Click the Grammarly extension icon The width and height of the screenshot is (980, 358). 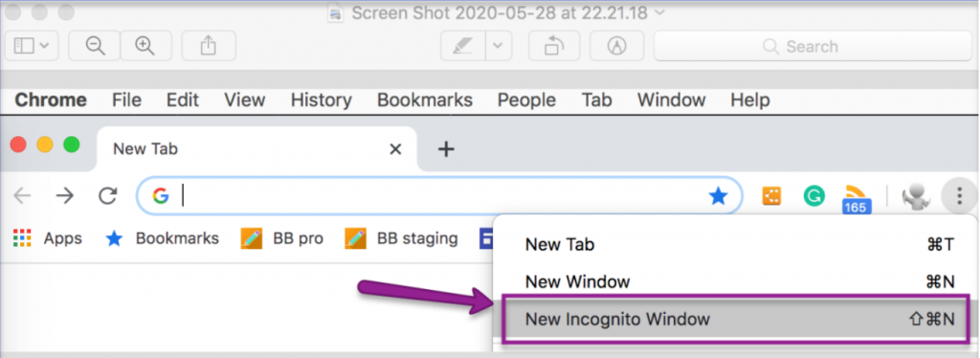(813, 196)
